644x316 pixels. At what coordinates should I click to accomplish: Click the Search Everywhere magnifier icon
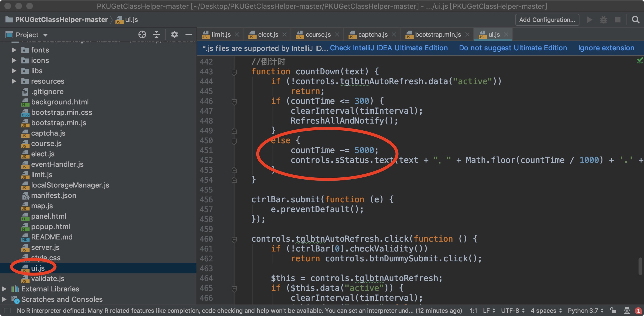pyautogui.click(x=636, y=20)
